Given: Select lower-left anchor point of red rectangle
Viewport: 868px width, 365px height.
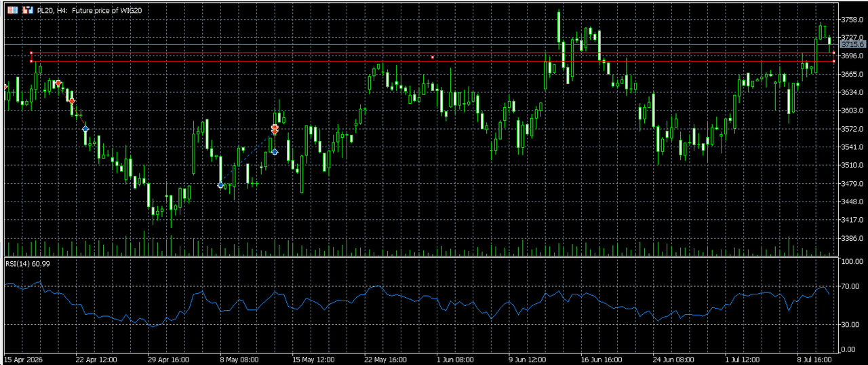Looking at the screenshot, I should 31,61.
